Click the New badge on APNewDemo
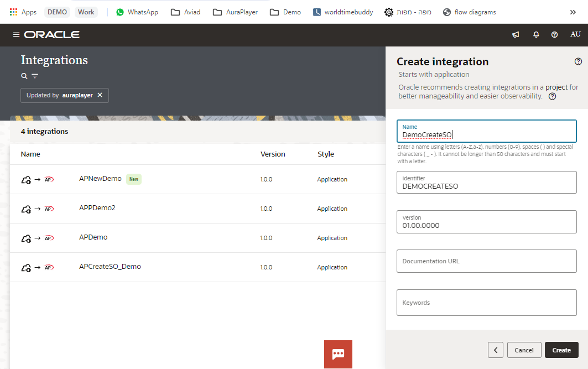The image size is (588, 369). (x=134, y=179)
